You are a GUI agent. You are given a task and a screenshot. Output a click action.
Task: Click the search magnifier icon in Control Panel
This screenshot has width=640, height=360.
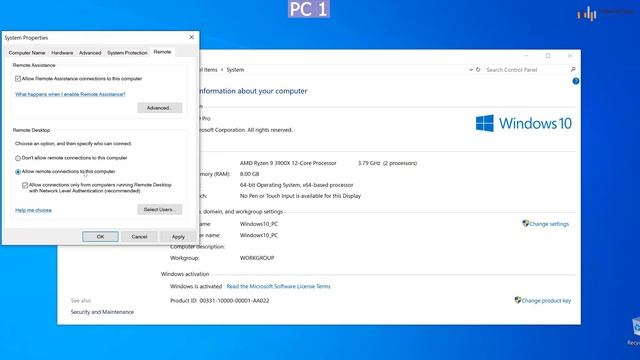(573, 70)
